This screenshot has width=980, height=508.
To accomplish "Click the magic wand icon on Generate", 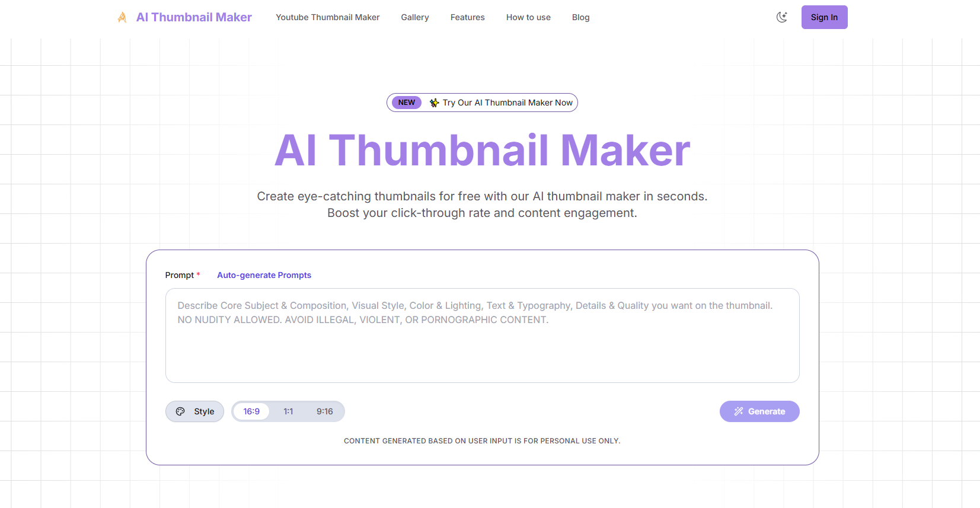I will click(x=739, y=411).
